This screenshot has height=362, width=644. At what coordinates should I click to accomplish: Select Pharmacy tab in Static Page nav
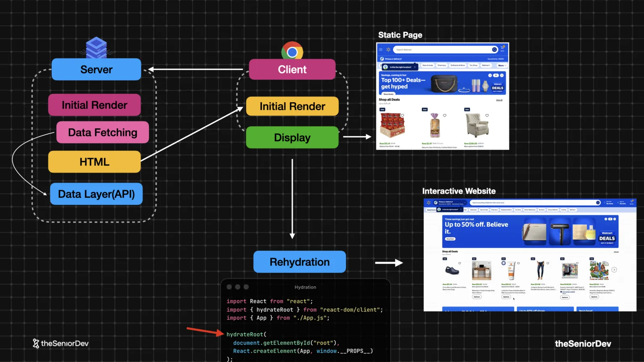click(442, 65)
